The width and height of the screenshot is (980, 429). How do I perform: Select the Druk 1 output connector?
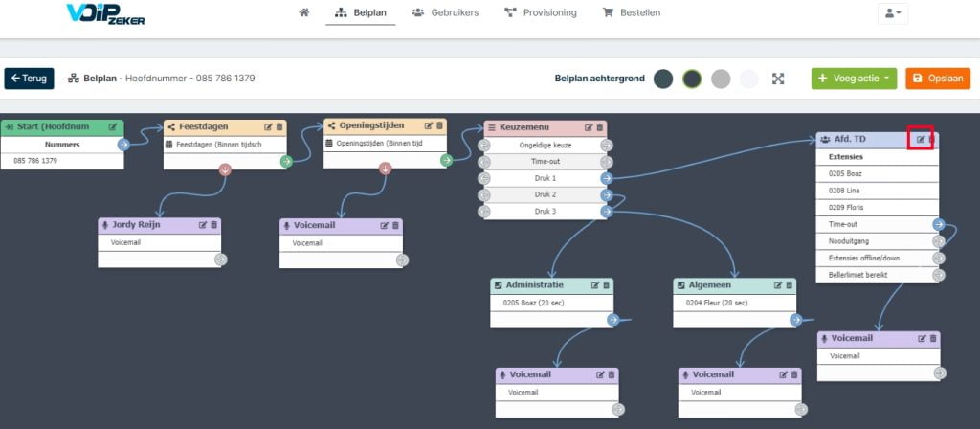606,179
